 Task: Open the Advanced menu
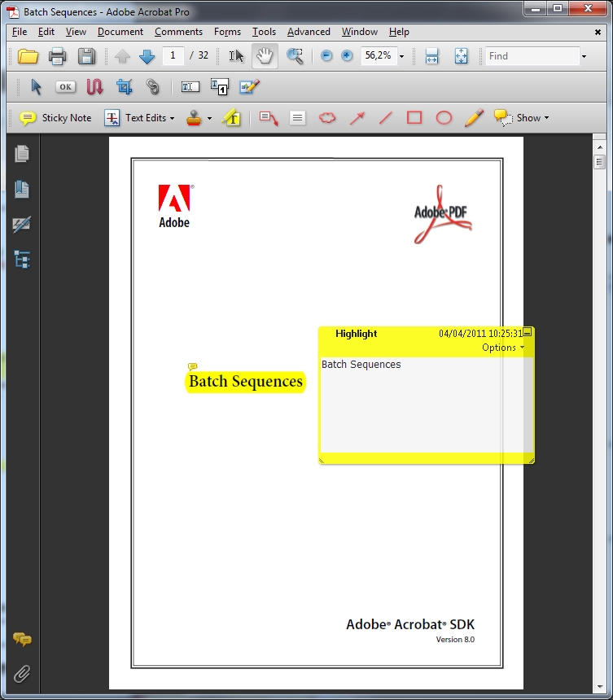(x=309, y=32)
